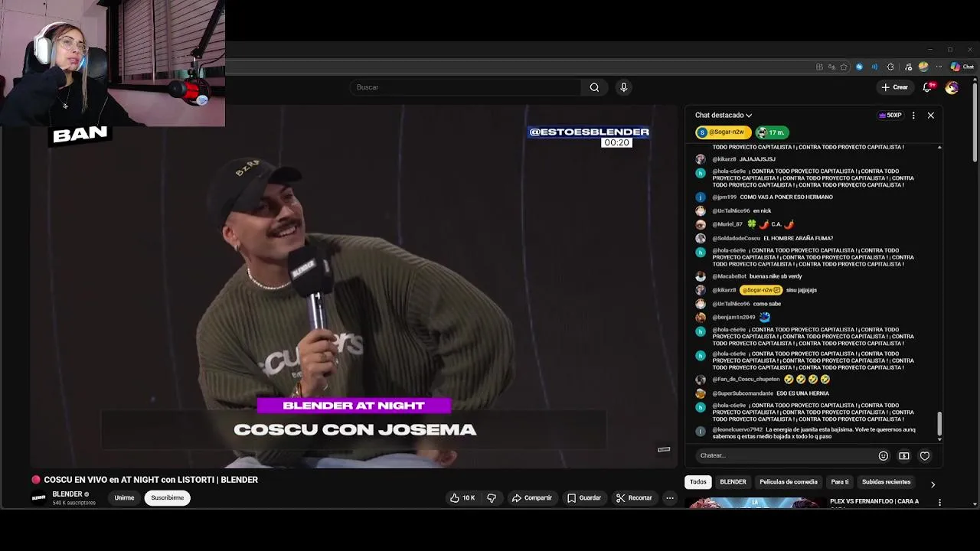Start voice search with the microphone icon
This screenshot has height=551, width=980.
623,87
